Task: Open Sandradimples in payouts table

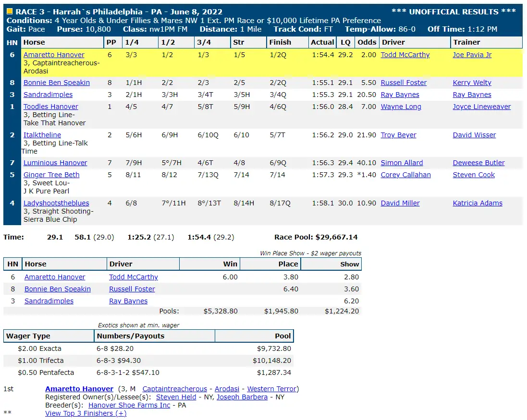Action: coord(49,301)
